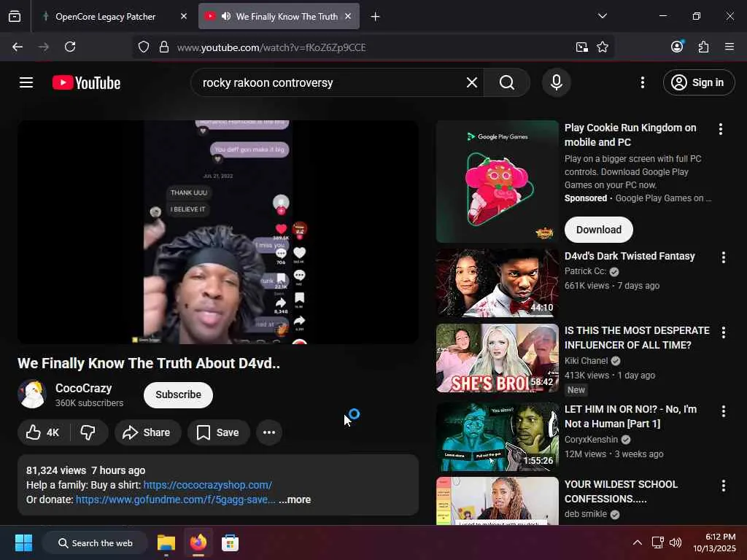Open tracking protection shield icon
This screenshot has height=560, width=747.
tap(144, 47)
